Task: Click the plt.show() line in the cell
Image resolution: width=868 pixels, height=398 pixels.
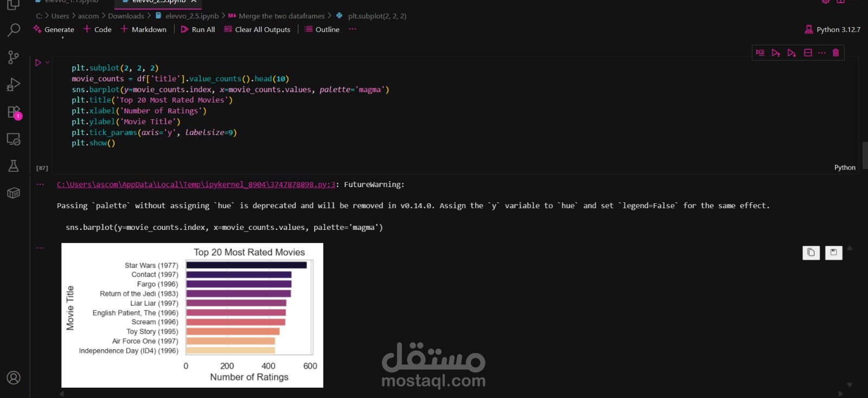Action: pos(93,143)
